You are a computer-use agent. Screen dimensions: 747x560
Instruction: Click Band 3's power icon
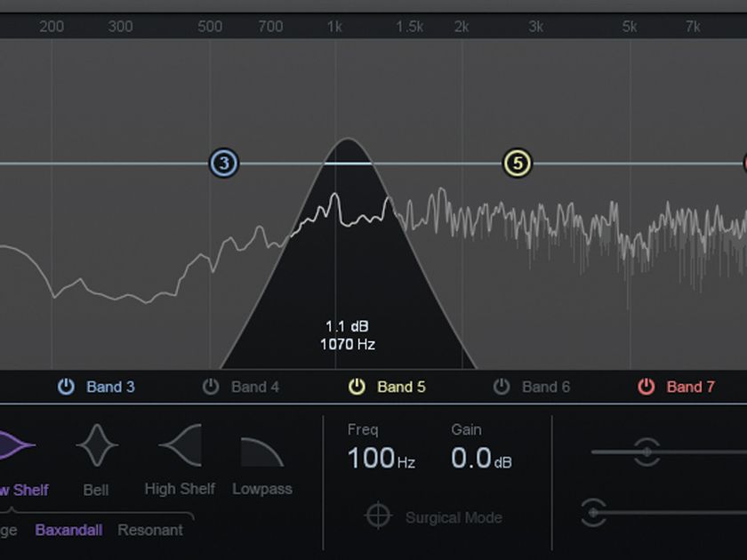(x=65, y=387)
